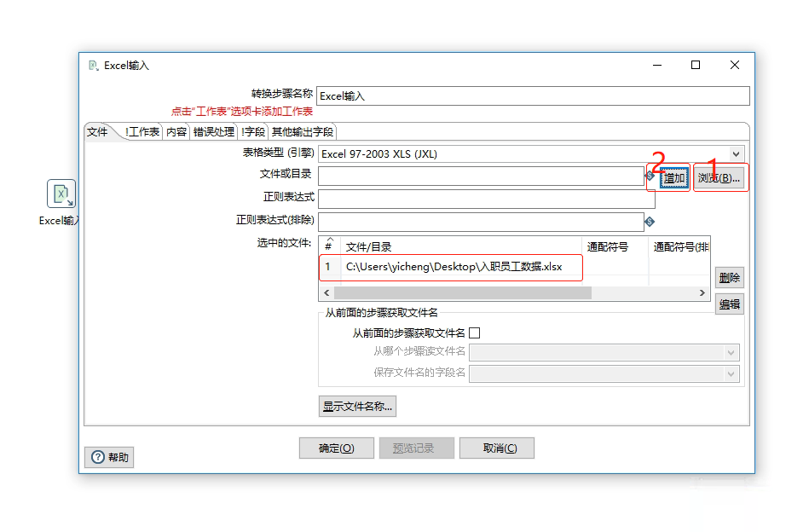Click the variable diamond icon beside 正则表达式(排除)
This screenshot has width=809, height=532.
pos(650,222)
